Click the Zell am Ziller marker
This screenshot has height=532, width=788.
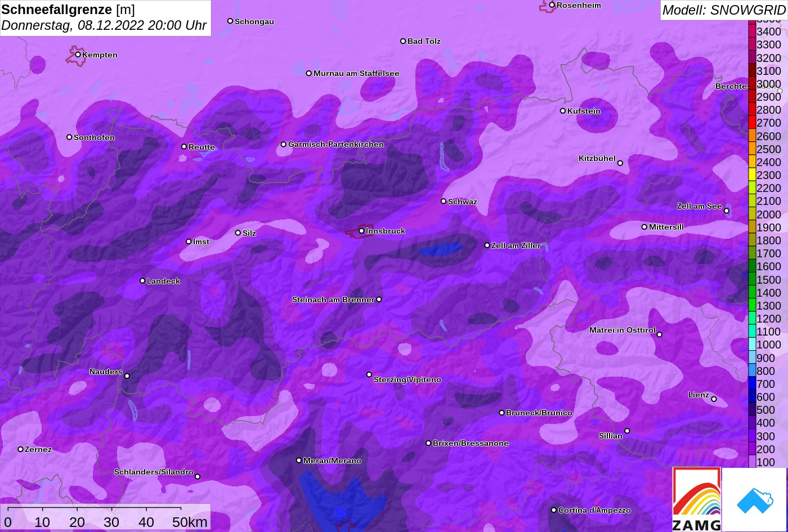(x=487, y=245)
